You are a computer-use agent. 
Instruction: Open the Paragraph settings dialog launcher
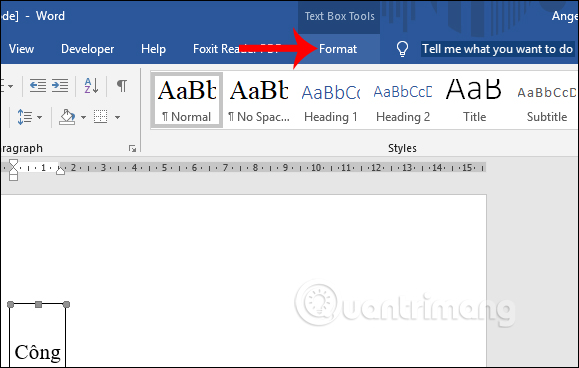[133, 148]
